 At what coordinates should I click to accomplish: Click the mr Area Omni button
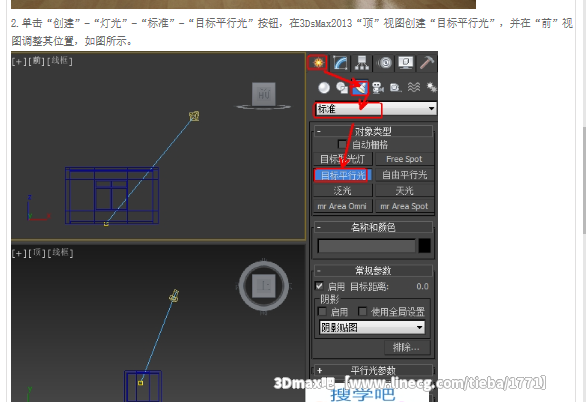[x=343, y=206]
